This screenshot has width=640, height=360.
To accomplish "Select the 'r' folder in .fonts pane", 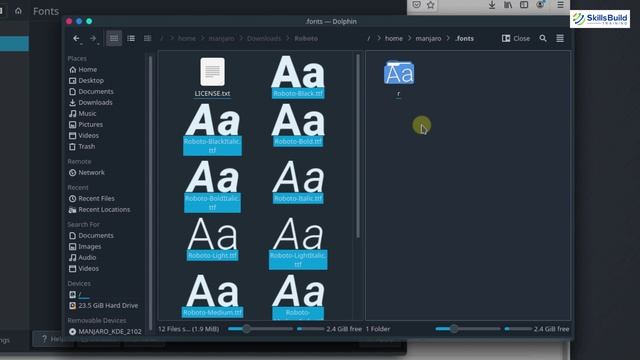I will 399,78.
